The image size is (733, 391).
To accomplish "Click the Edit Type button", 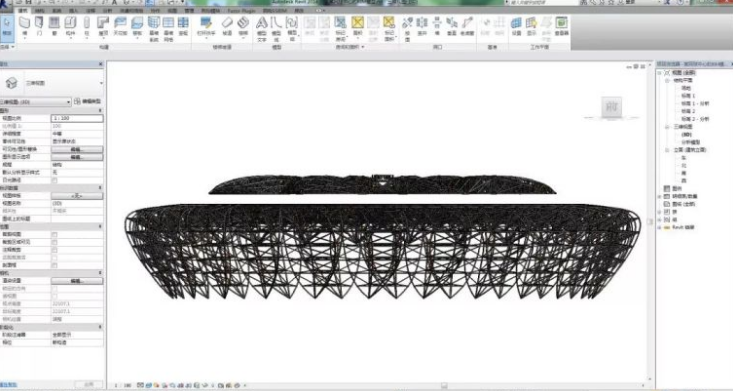I will [88, 101].
